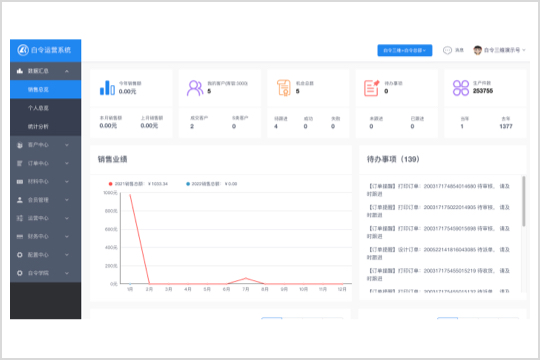Open the first order reminder in 待办事项
The width and height of the screenshot is (540, 360).
tap(438, 190)
